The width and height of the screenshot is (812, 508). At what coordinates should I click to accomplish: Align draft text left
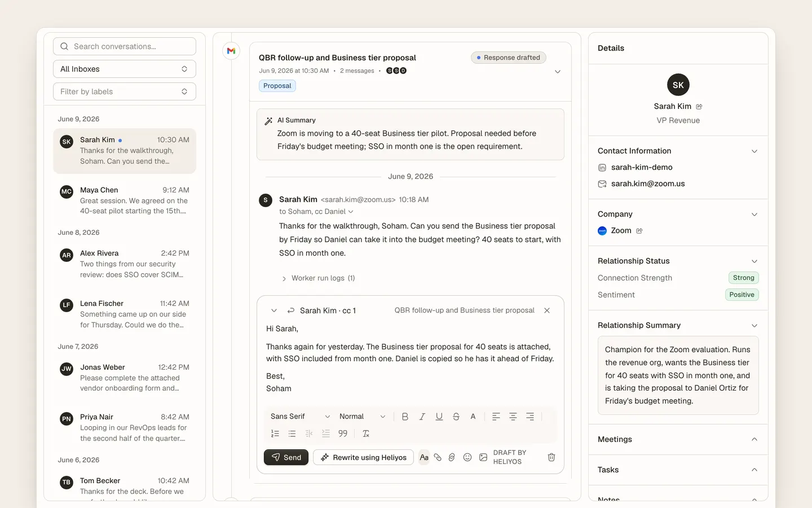(x=496, y=417)
